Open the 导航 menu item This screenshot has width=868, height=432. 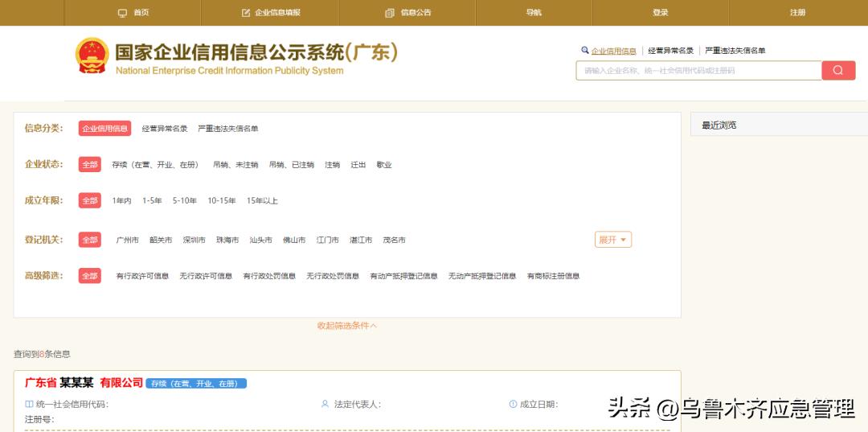pos(534,13)
